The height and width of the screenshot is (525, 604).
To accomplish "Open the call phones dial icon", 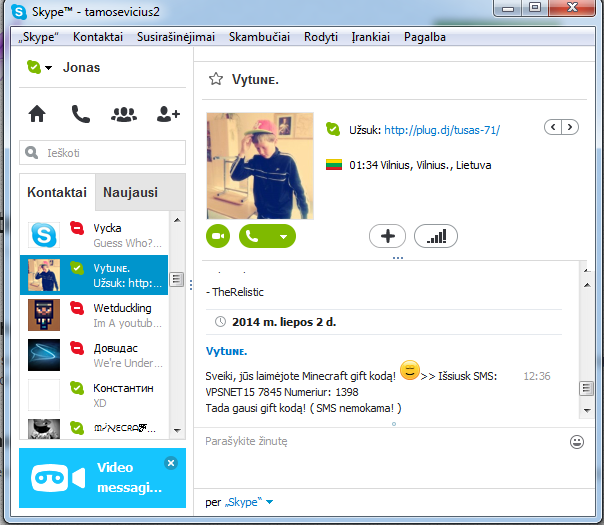I will pyautogui.click(x=81, y=114).
